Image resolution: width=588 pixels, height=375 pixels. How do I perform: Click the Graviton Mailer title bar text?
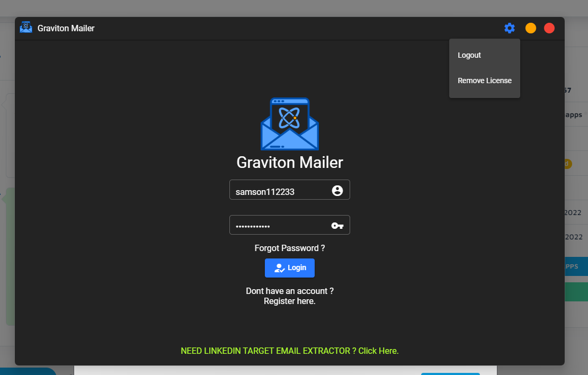tap(66, 28)
